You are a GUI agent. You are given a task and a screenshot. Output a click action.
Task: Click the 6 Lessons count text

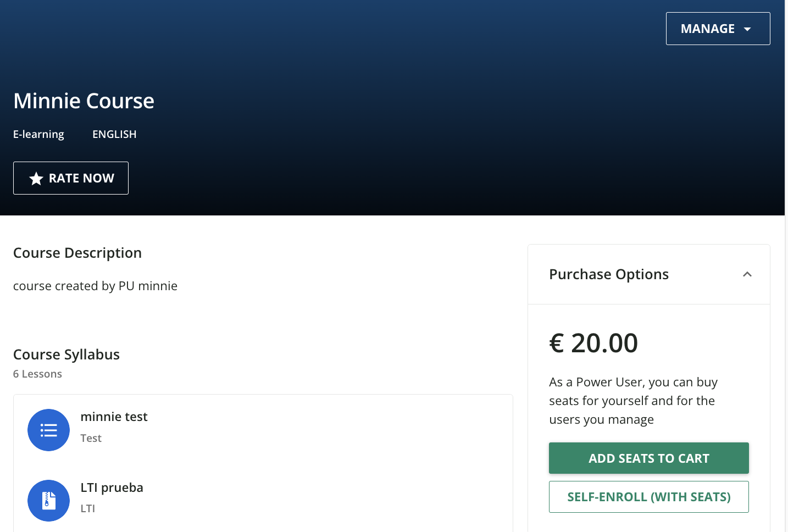pos(37,374)
